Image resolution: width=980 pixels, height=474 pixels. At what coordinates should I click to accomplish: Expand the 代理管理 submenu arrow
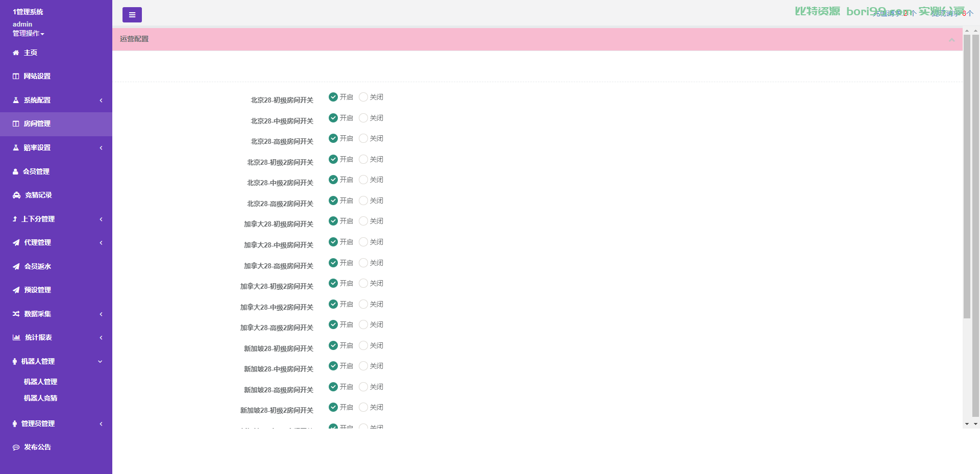click(101, 242)
